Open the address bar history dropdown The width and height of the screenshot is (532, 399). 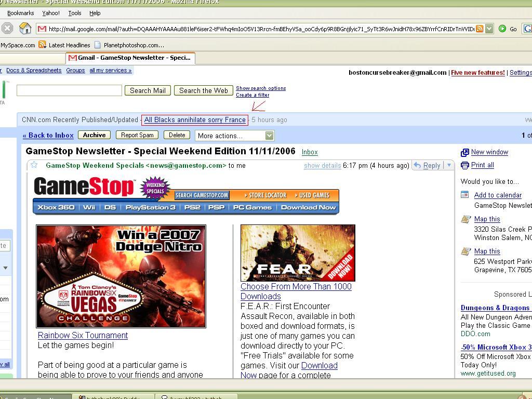[x=489, y=29]
